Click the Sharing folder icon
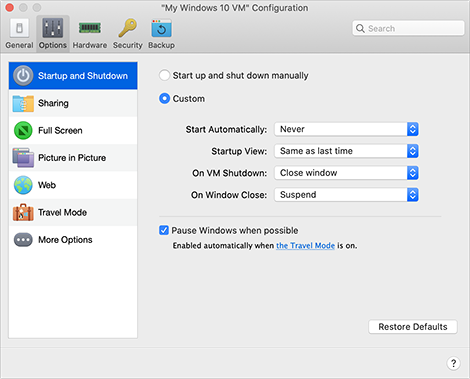 click(23, 103)
